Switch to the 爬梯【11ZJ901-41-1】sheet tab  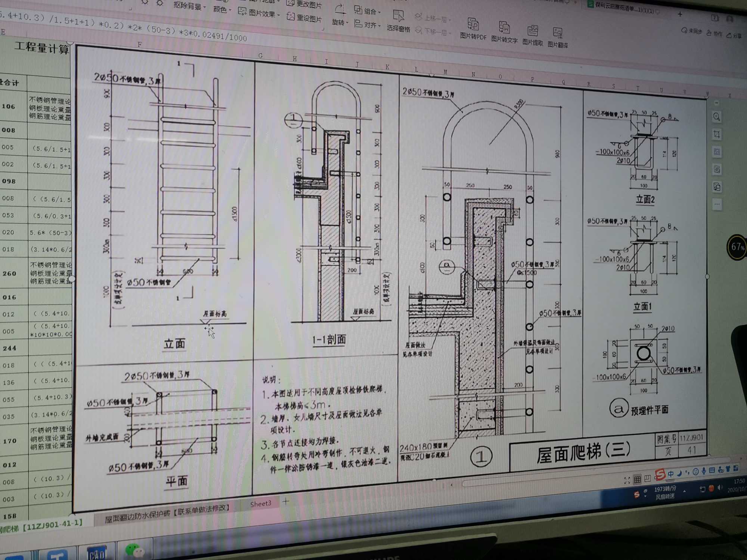click(41, 525)
